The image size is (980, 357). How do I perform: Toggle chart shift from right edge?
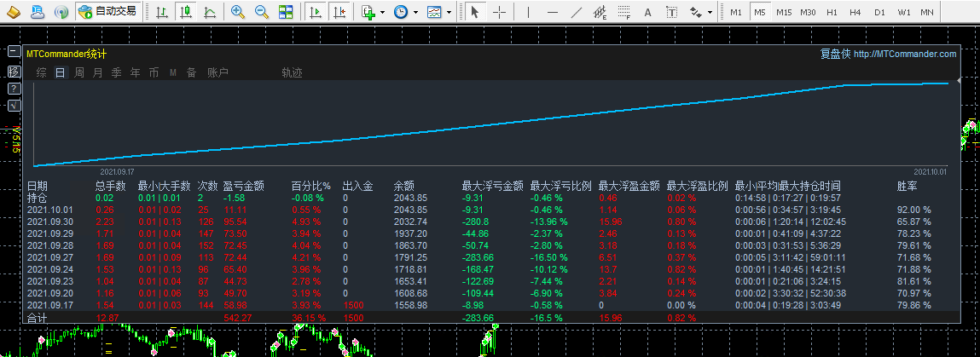[339, 11]
